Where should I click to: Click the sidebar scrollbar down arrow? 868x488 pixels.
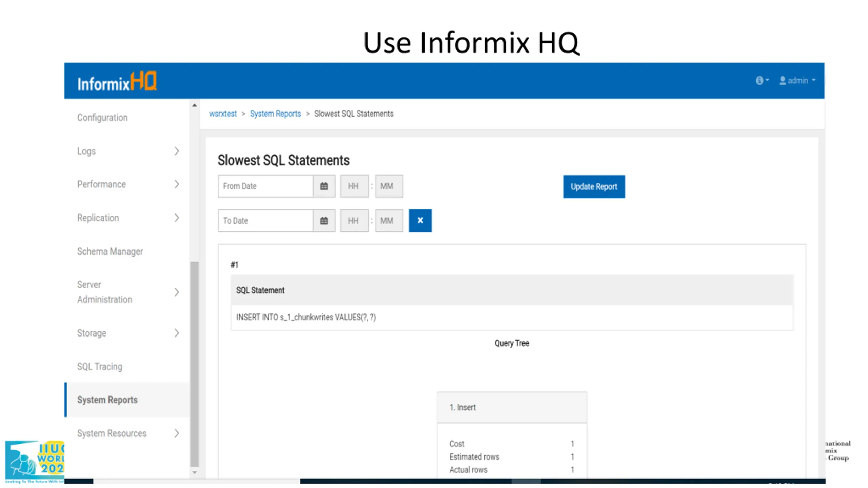(x=194, y=472)
